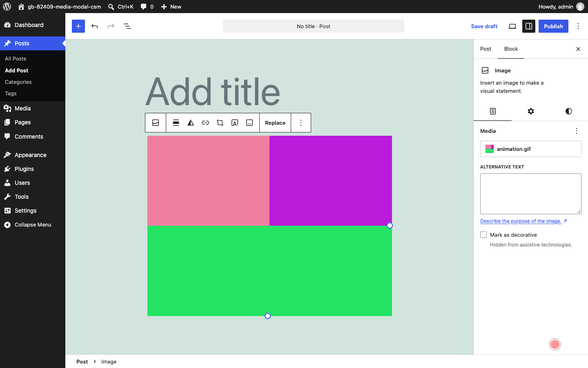Insert link on the image
The height and width of the screenshot is (368, 588).
pyautogui.click(x=205, y=123)
